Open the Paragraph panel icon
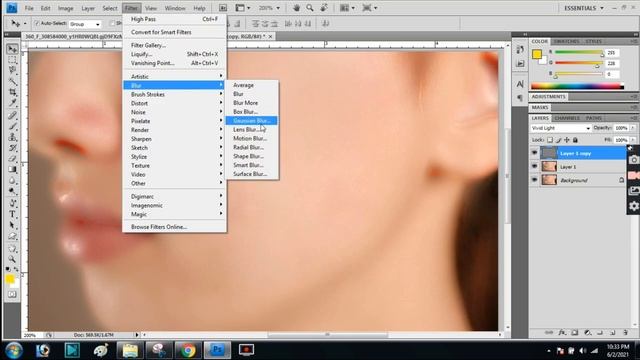Screen dimensions: 640x360 520,98
